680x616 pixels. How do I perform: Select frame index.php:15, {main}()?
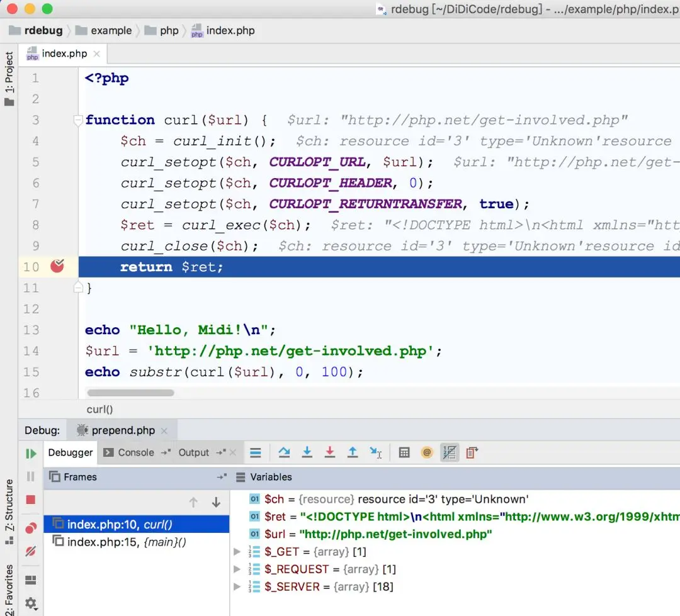[x=136, y=542]
